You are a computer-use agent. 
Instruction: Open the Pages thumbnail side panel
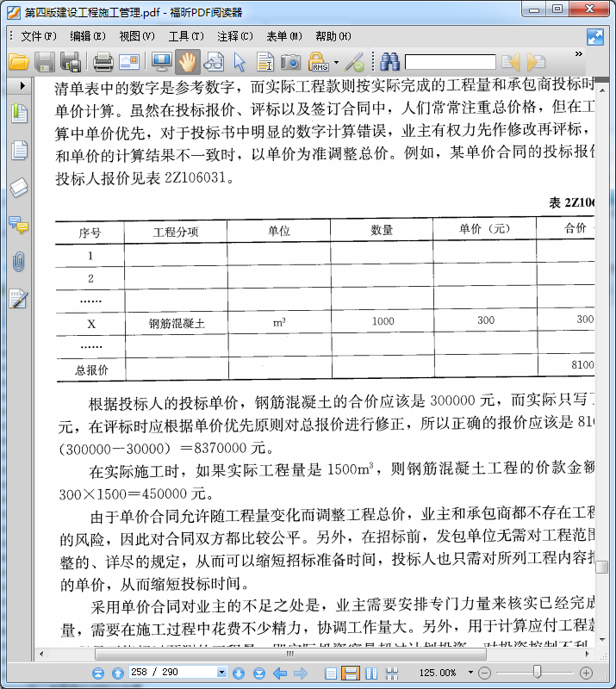click(x=19, y=150)
